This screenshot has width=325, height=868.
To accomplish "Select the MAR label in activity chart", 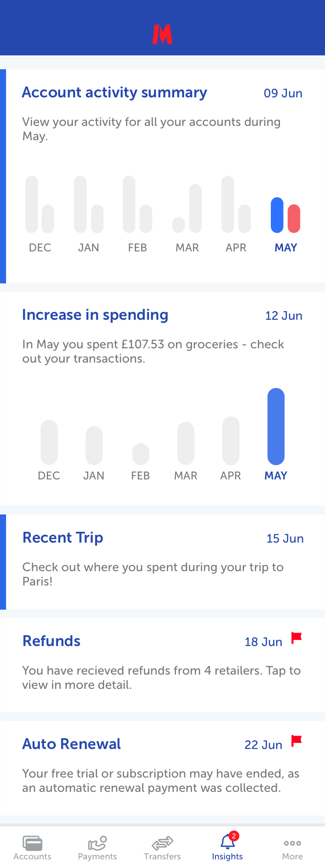I will tap(187, 248).
